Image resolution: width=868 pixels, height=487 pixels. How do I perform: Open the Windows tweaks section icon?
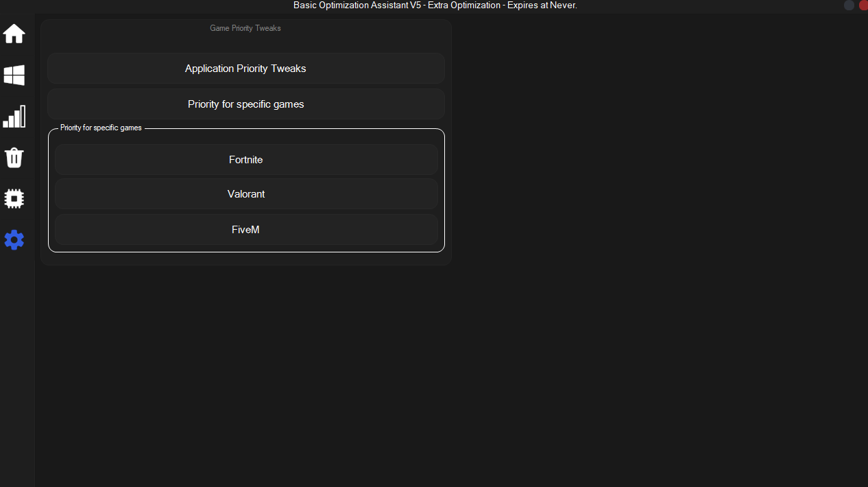14,75
